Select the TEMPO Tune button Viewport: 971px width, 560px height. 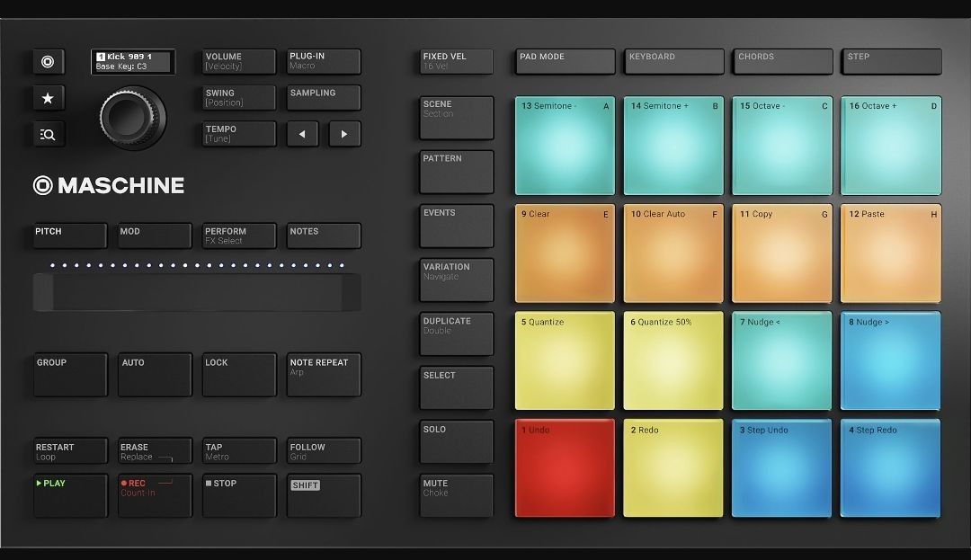click(239, 134)
